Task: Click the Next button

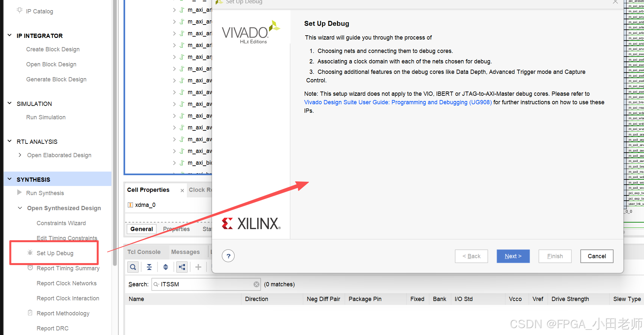Action: tap(513, 256)
